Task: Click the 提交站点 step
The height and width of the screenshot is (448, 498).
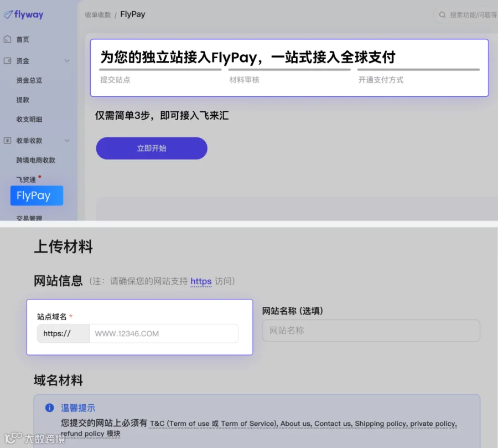Action: 115,80
